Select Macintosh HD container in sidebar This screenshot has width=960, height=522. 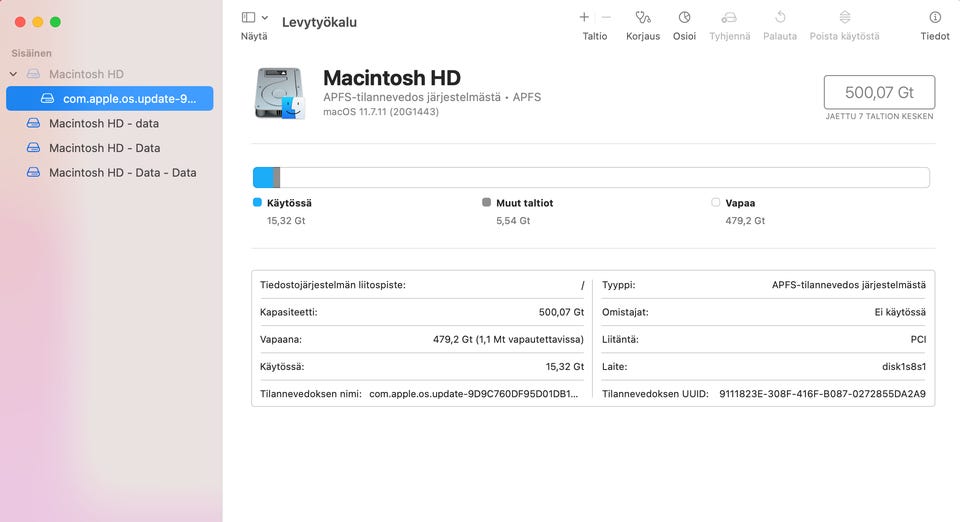pos(86,74)
